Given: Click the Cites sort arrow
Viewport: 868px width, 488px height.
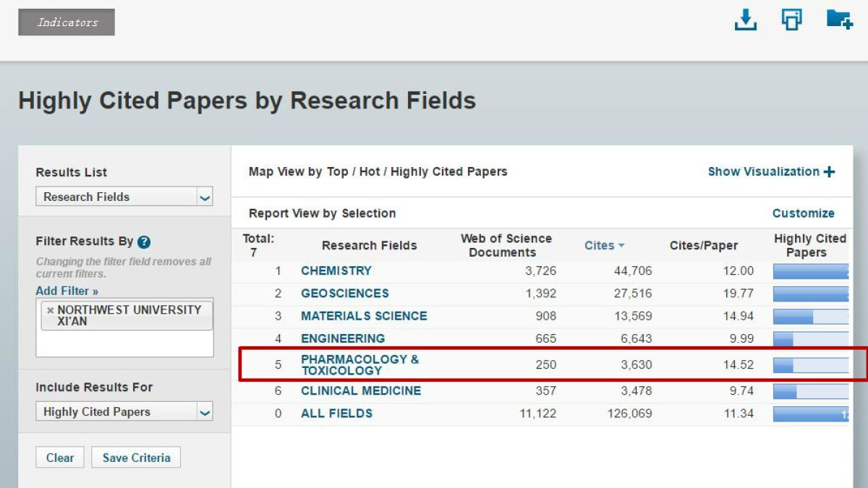Looking at the screenshot, I should [x=621, y=246].
